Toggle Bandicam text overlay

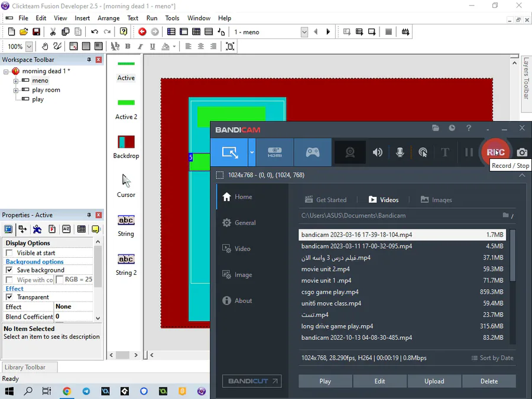click(445, 153)
